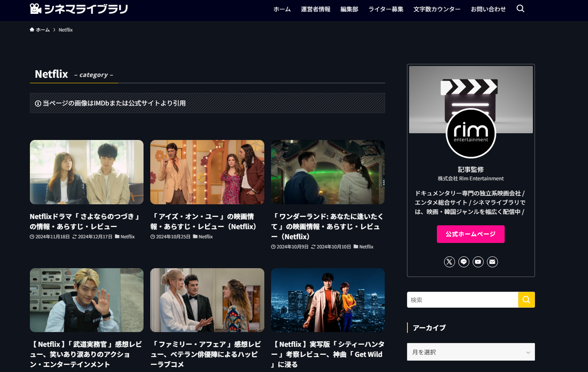Click the sidebar 検索 input field

tap(463, 300)
